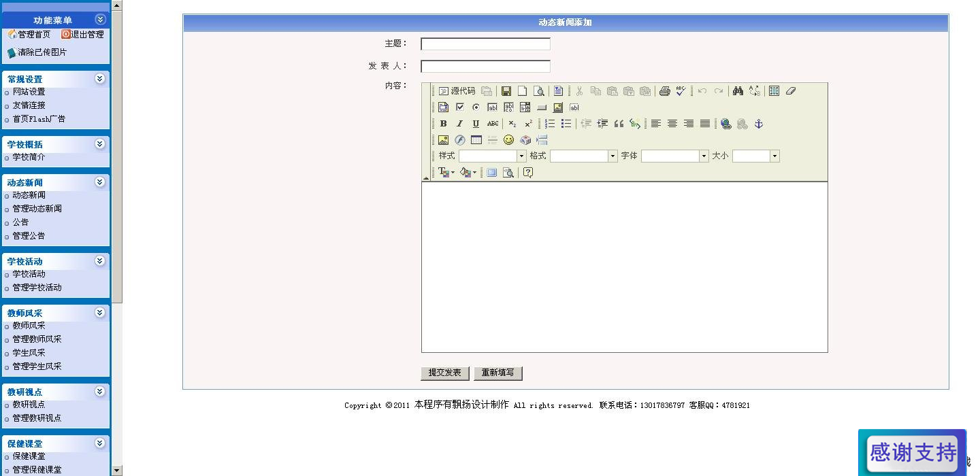This screenshot has width=980, height=476.
Task: Insert a selection list form element
Action: pyautogui.click(x=525, y=107)
